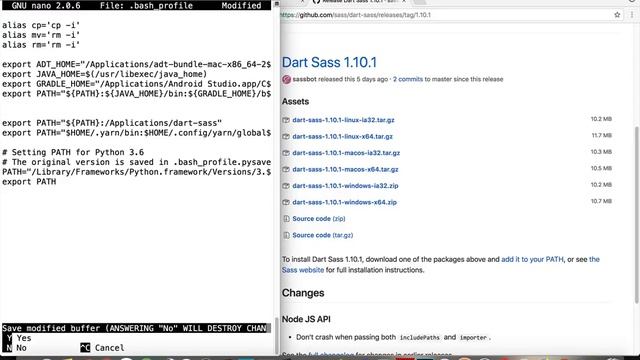Click the includePaths code text
This screenshot has width=640, height=360.
(420, 338)
